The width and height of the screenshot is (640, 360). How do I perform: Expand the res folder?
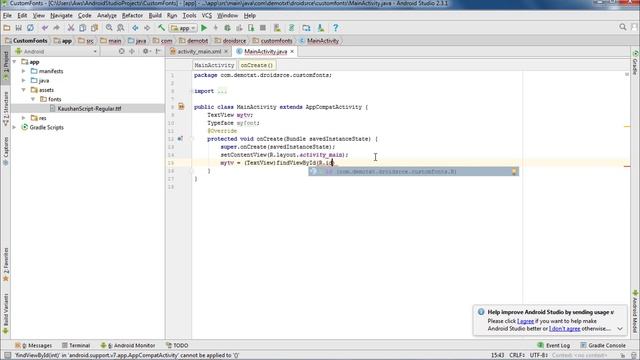tap(24, 118)
